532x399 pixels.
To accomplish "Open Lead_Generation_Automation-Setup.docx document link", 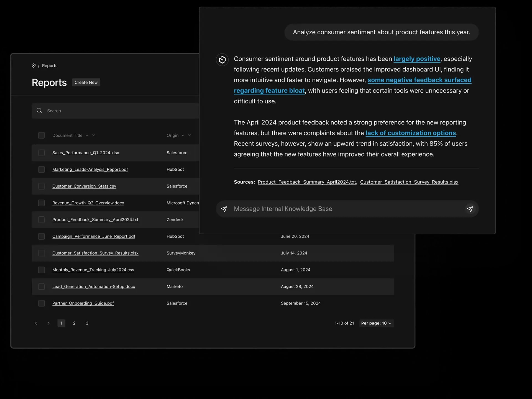I will pyautogui.click(x=94, y=287).
